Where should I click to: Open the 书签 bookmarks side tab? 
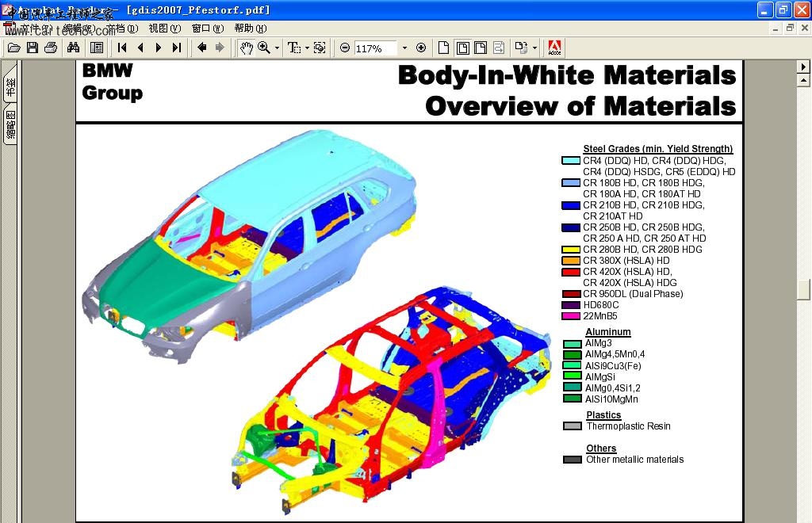point(10,86)
